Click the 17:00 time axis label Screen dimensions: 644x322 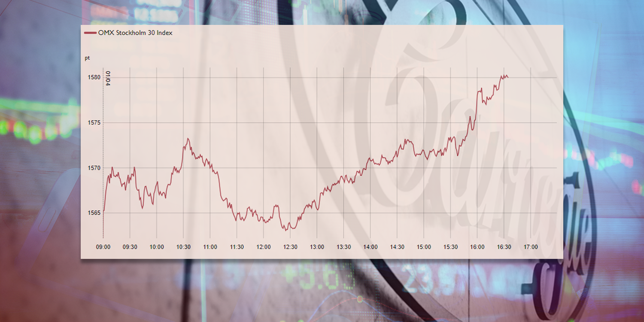coord(531,247)
